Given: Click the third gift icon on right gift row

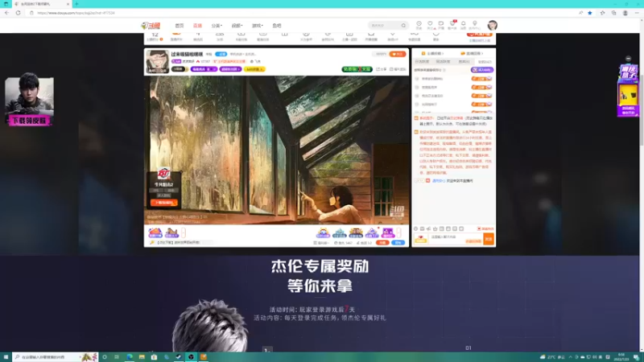Looking at the screenshot, I should click(356, 233).
